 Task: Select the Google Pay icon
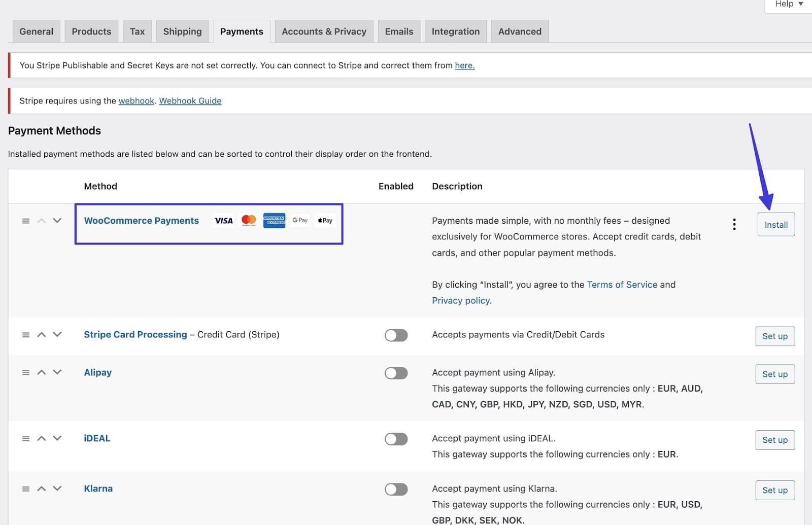coord(299,220)
